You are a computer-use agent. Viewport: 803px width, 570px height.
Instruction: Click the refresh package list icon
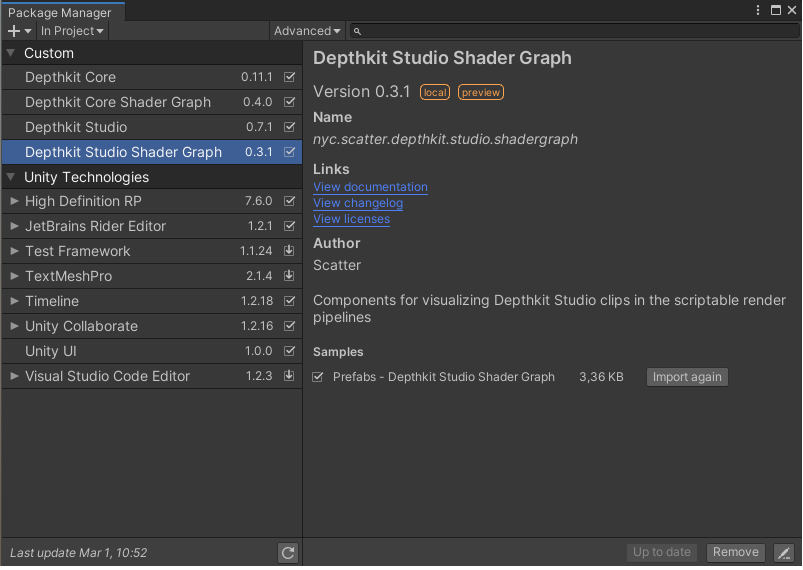coord(288,553)
